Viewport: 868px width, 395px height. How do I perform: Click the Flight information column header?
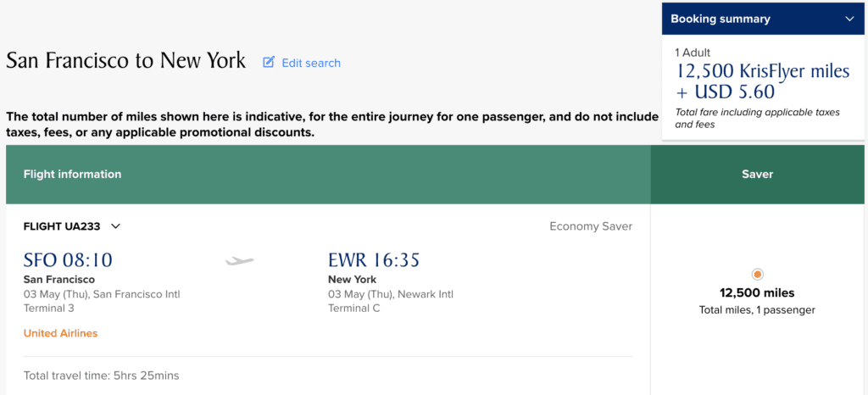72,175
